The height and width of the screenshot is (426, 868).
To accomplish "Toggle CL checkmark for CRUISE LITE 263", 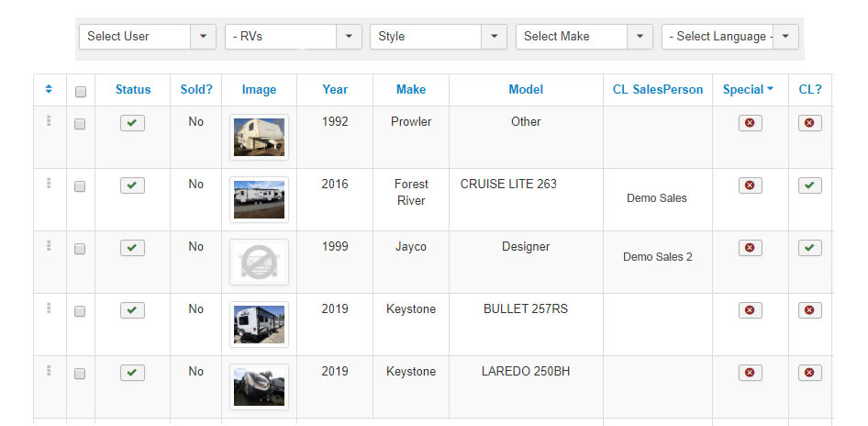I will point(810,185).
